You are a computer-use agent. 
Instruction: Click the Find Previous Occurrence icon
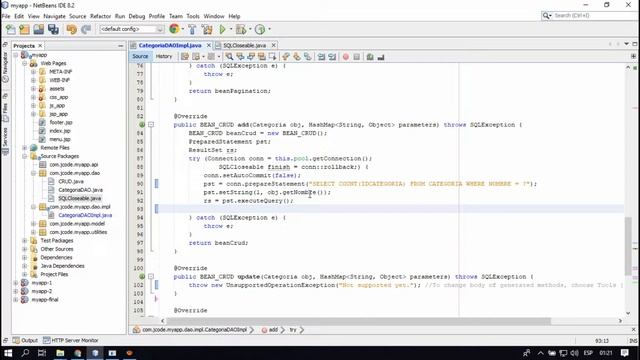pyautogui.click(x=240, y=57)
